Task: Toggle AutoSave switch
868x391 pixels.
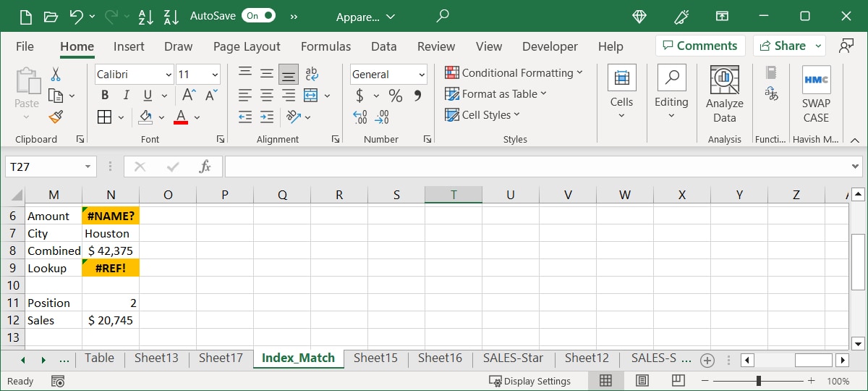Action: coord(259,15)
